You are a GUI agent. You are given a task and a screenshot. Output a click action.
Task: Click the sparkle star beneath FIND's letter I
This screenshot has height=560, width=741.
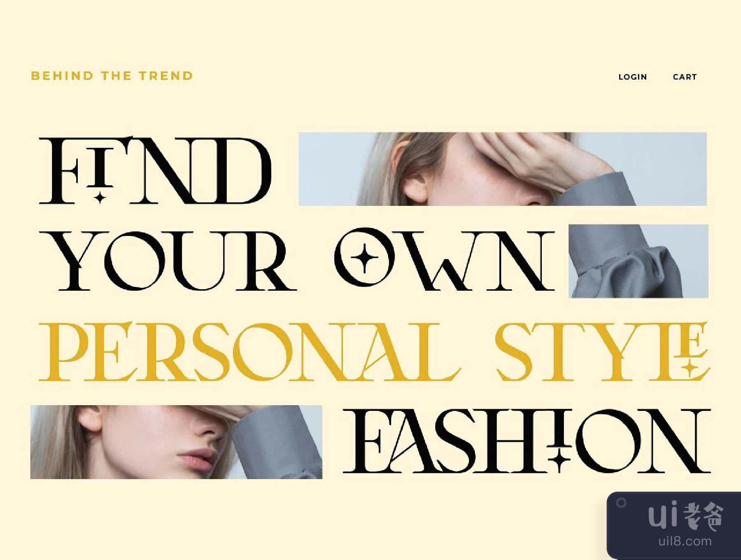click(x=100, y=198)
